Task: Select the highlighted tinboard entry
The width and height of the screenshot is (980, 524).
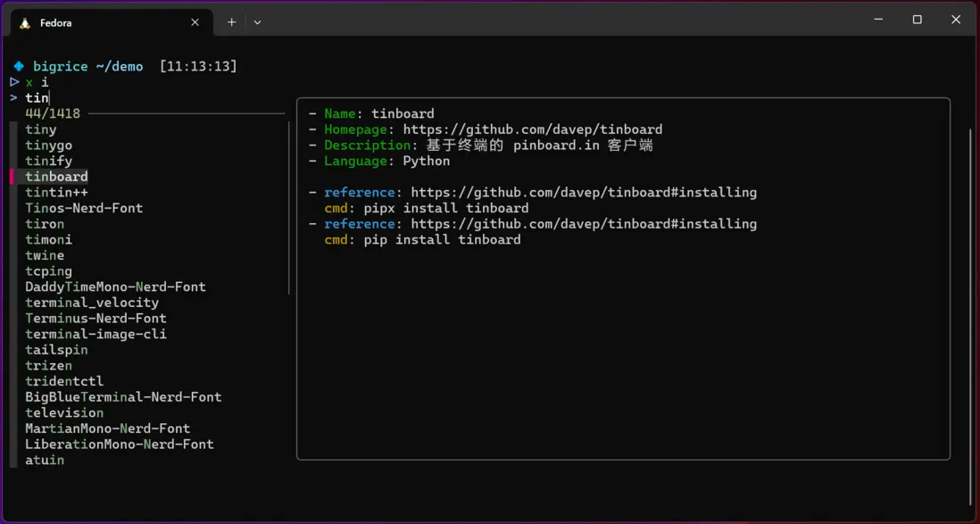Action: (56, 177)
